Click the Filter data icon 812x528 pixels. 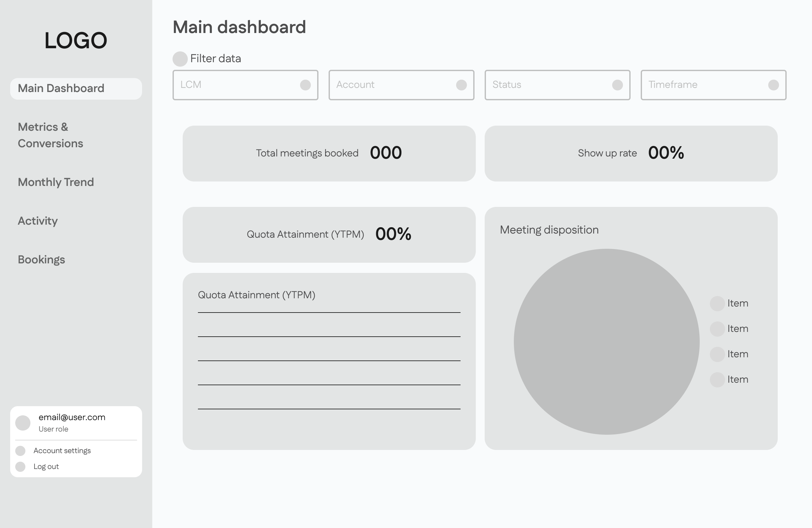click(180, 59)
